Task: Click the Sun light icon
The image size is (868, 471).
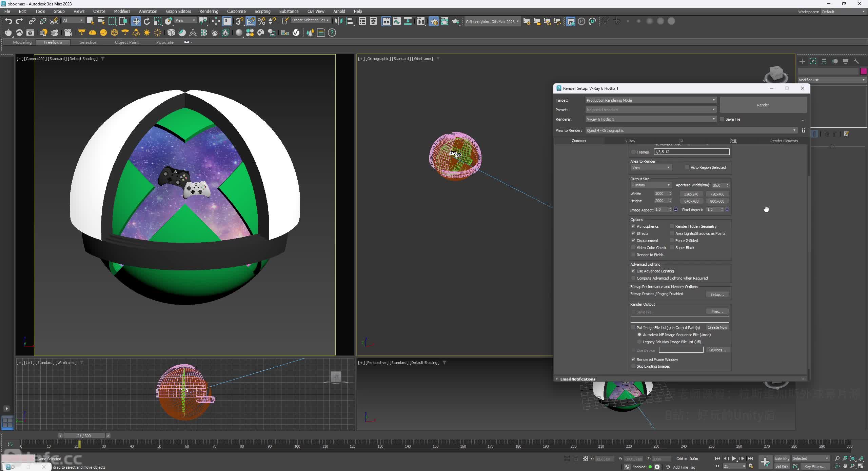Action: pyautogui.click(x=147, y=33)
